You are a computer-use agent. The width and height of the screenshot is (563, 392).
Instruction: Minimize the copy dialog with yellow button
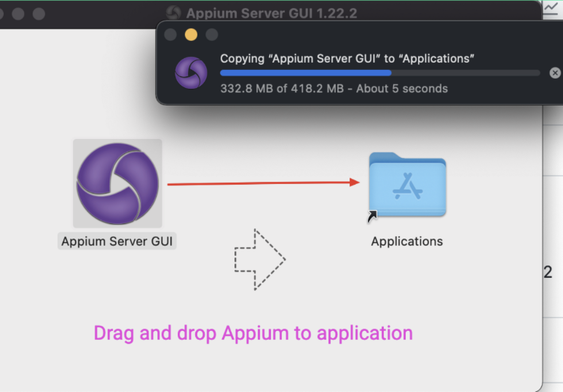pos(191,35)
